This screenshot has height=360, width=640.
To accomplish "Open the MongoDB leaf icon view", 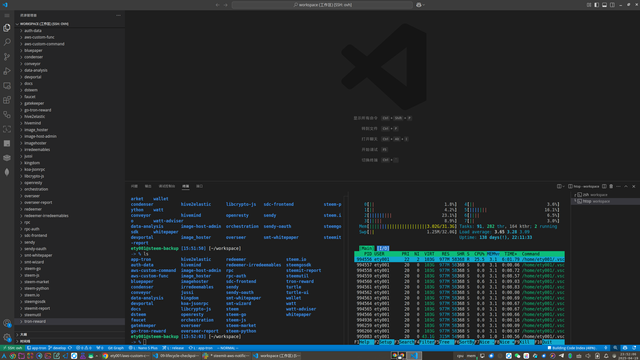I will (7, 172).
